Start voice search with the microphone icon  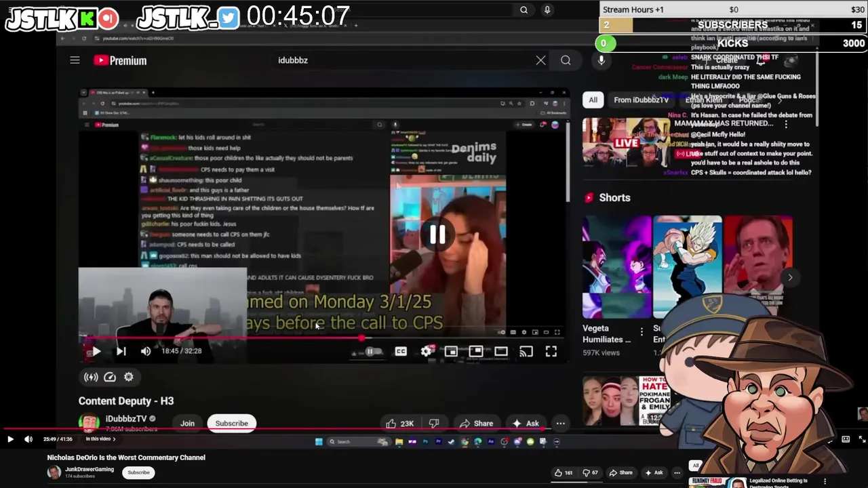(601, 60)
